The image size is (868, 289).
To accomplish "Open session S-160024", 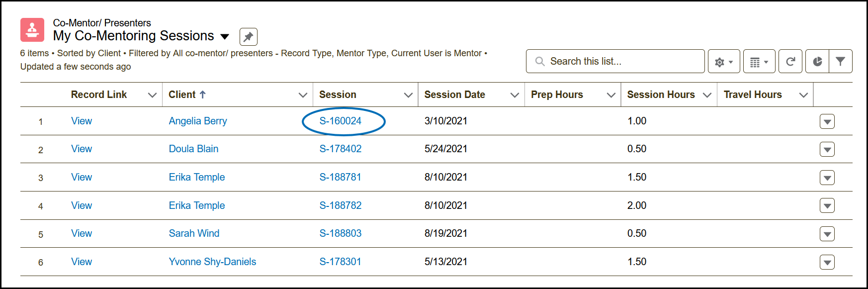I will tap(341, 121).
